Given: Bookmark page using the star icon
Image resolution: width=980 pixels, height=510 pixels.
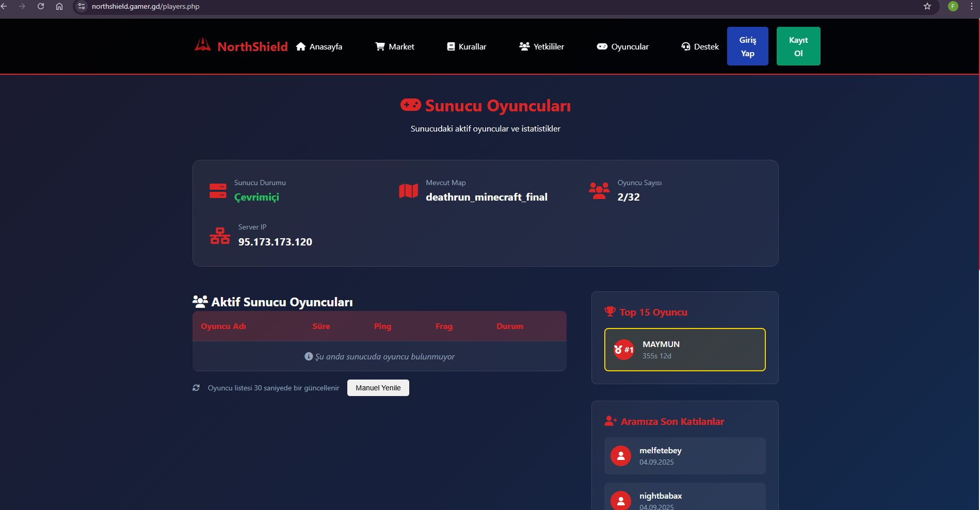Looking at the screenshot, I should point(927,6).
